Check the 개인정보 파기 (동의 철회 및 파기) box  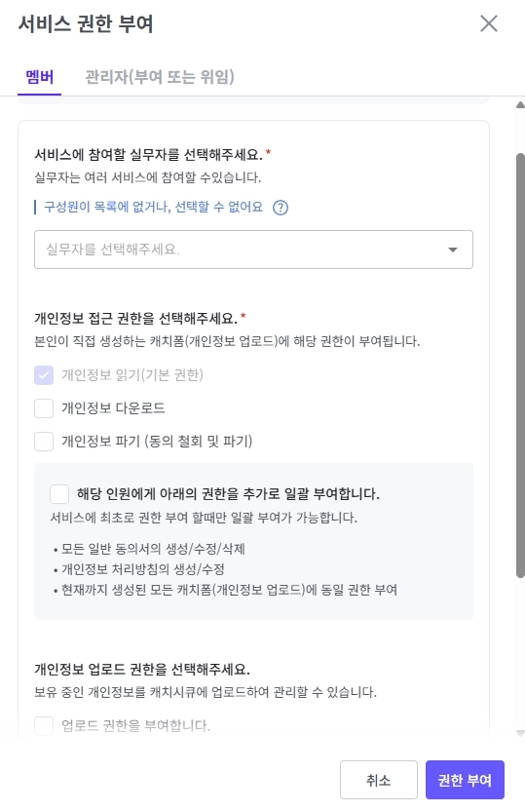(x=44, y=442)
